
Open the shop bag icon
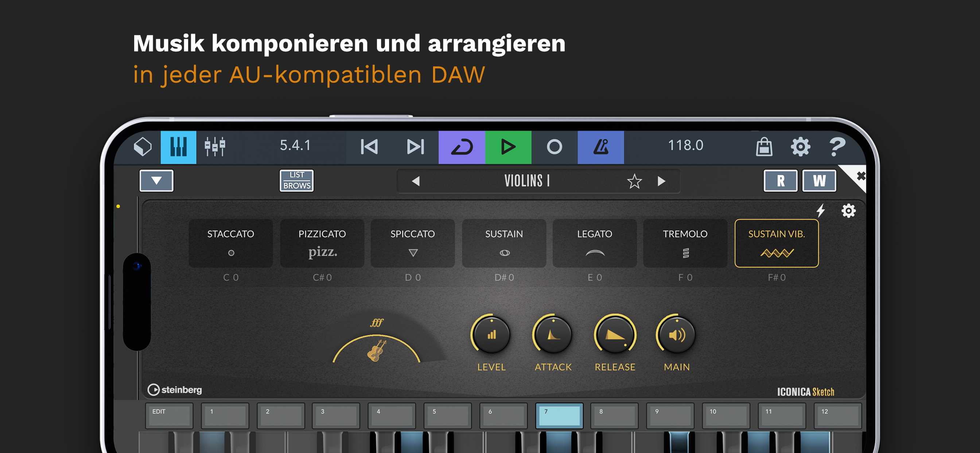[763, 147]
